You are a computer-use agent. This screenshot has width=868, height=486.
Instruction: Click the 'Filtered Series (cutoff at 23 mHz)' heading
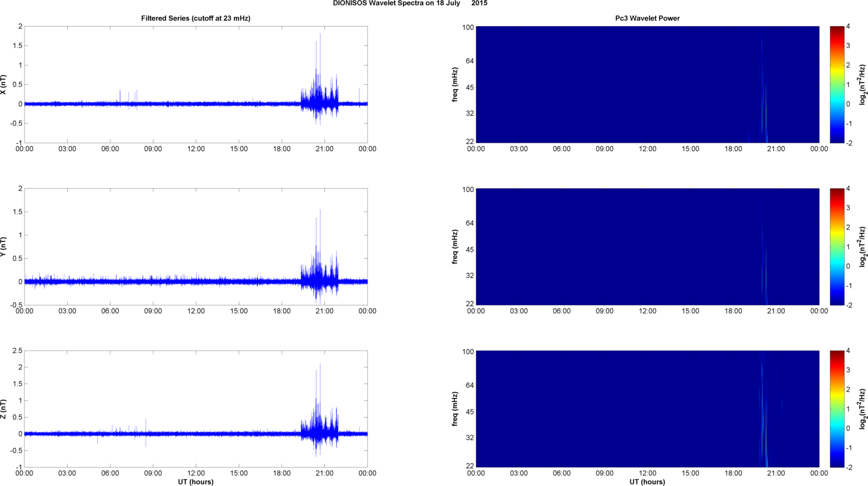[196, 18]
